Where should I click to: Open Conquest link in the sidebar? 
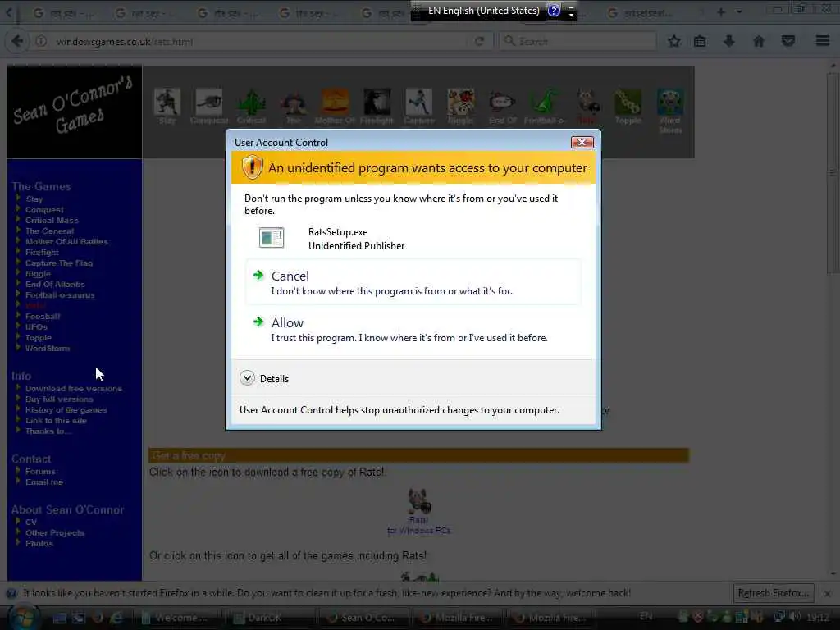click(44, 209)
